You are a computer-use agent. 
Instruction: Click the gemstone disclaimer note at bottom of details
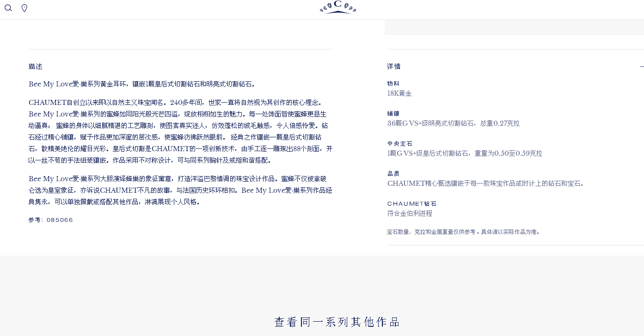pyautogui.click(x=463, y=232)
